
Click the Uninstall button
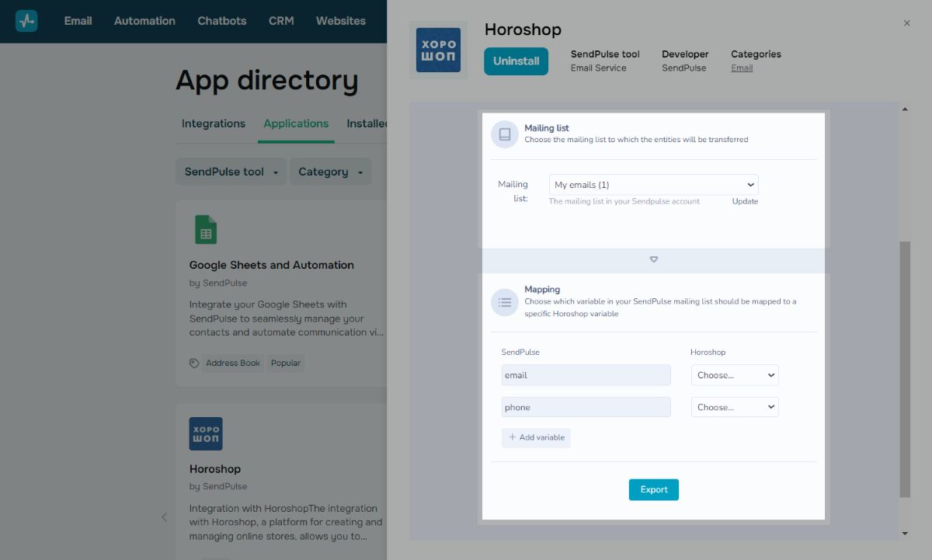(516, 61)
